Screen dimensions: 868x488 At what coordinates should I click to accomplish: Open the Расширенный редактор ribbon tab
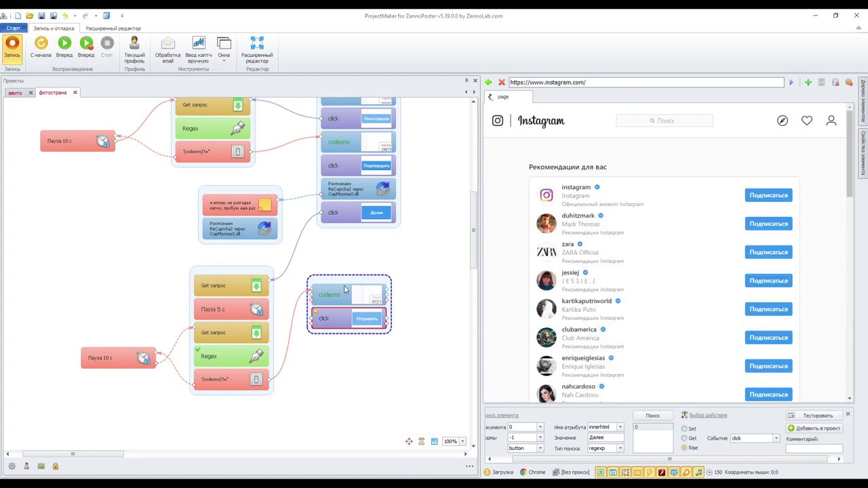113,28
